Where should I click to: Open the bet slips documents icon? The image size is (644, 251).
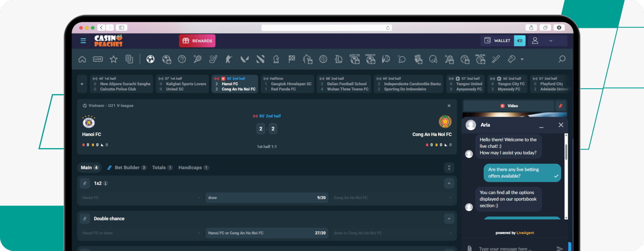129,59
